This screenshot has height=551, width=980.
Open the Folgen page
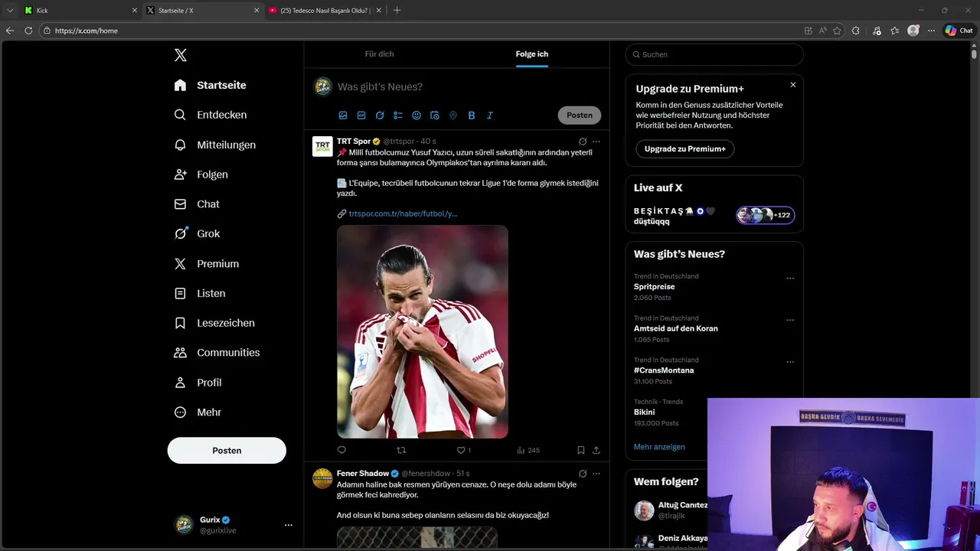tap(201, 174)
